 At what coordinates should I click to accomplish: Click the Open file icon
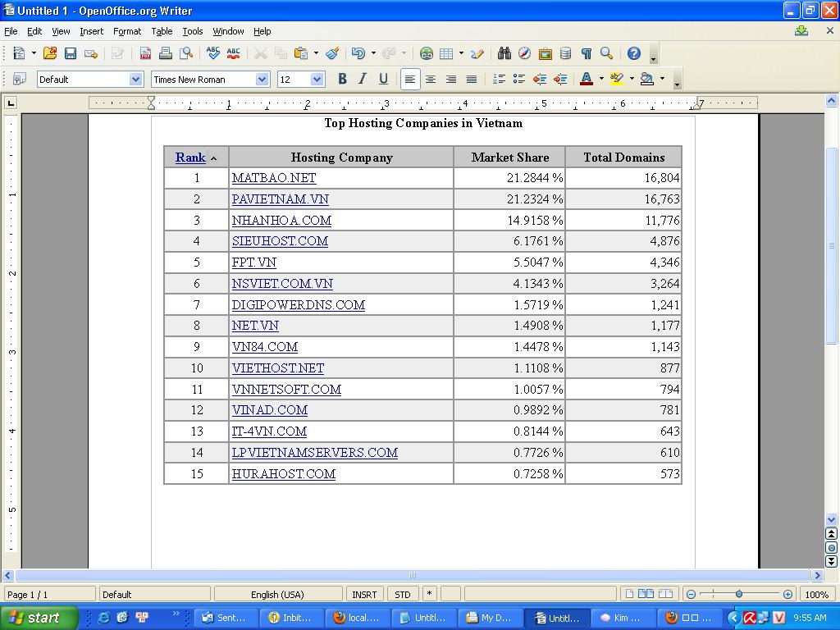coord(50,53)
